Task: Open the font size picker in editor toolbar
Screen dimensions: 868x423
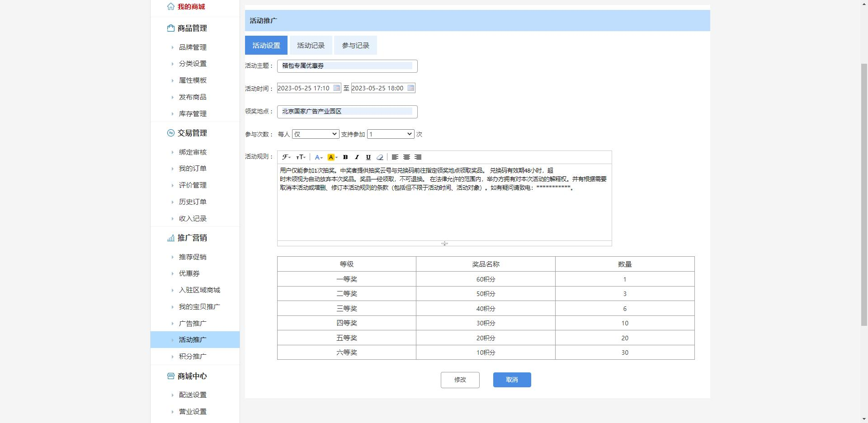Action: coord(301,157)
